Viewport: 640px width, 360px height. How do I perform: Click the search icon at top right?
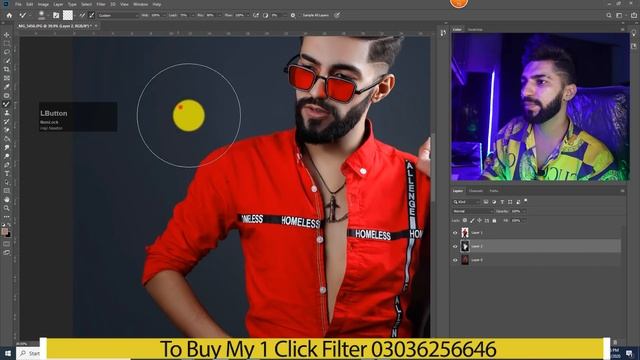coord(609,15)
